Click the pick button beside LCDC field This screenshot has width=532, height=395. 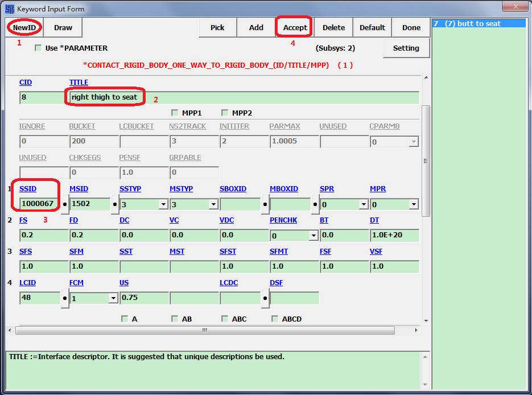[x=265, y=298]
